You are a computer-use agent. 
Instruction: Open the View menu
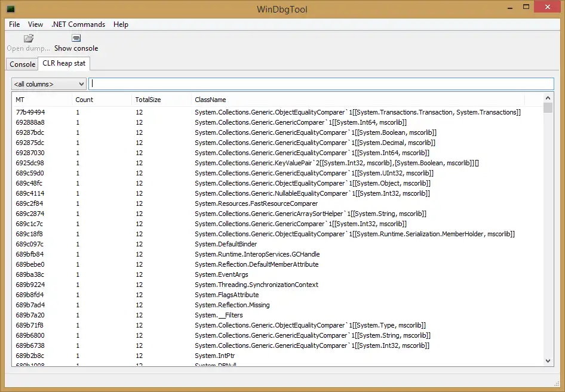[x=36, y=24]
